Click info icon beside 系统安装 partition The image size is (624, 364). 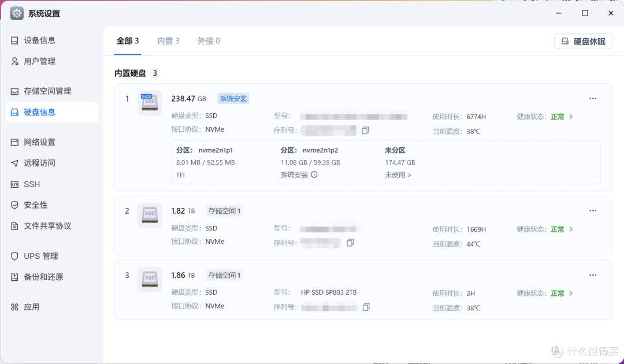(314, 174)
